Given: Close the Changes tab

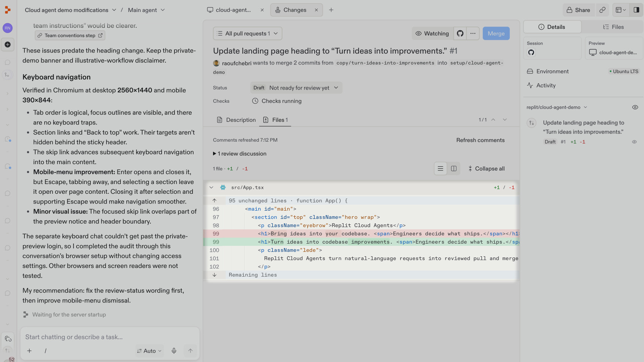Looking at the screenshot, I should (x=316, y=10).
